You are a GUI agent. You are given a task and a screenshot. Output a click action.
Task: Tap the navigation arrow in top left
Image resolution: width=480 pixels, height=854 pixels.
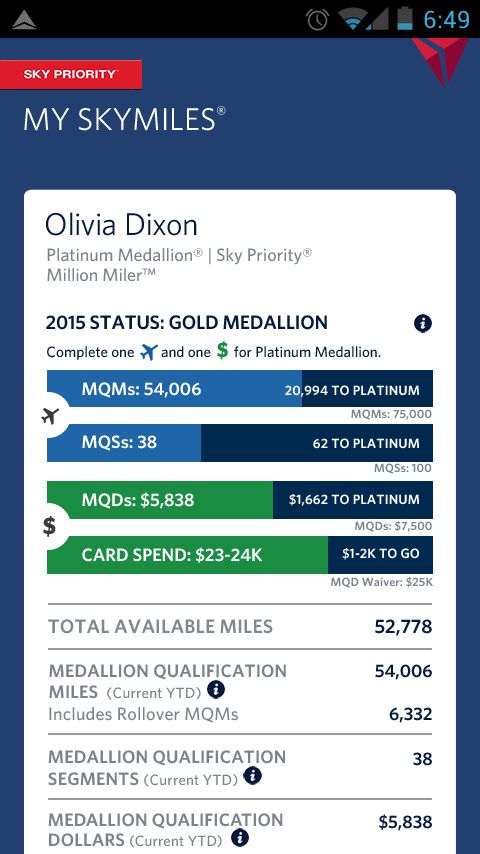pyautogui.click(x=24, y=21)
